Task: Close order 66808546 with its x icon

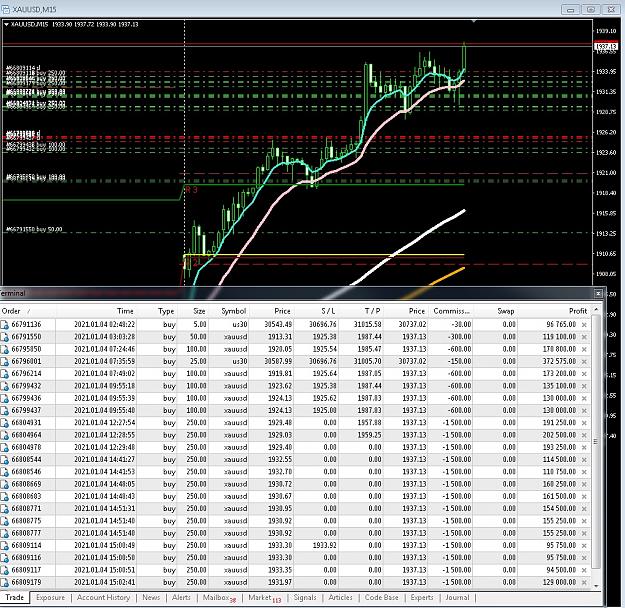Action: point(584,472)
